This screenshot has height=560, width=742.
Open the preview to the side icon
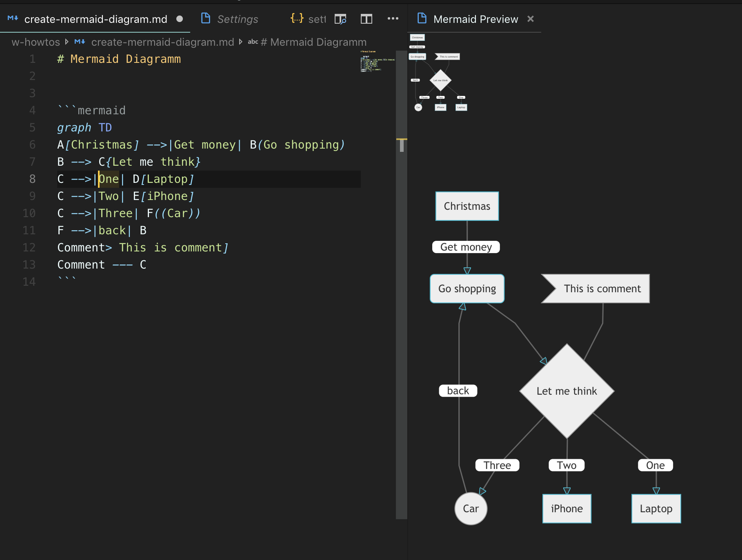click(340, 19)
